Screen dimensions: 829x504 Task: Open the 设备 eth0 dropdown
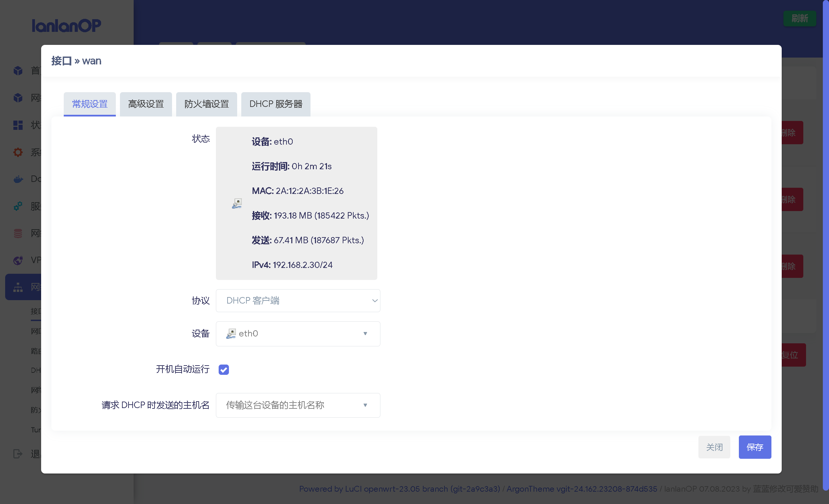[x=298, y=333]
